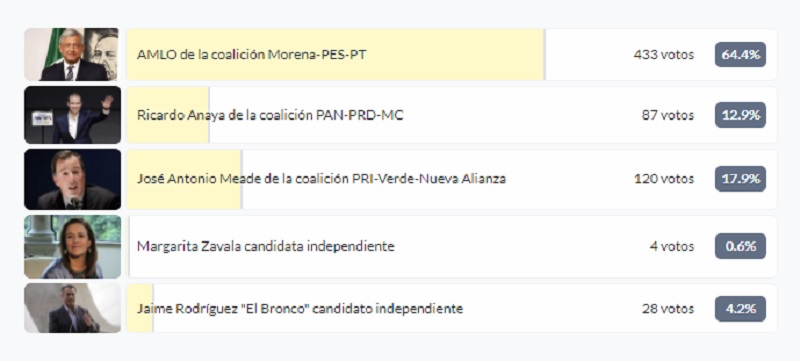Image resolution: width=800 pixels, height=361 pixels.
Task: Click the 120 votos count
Action: click(x=664, y=179)
